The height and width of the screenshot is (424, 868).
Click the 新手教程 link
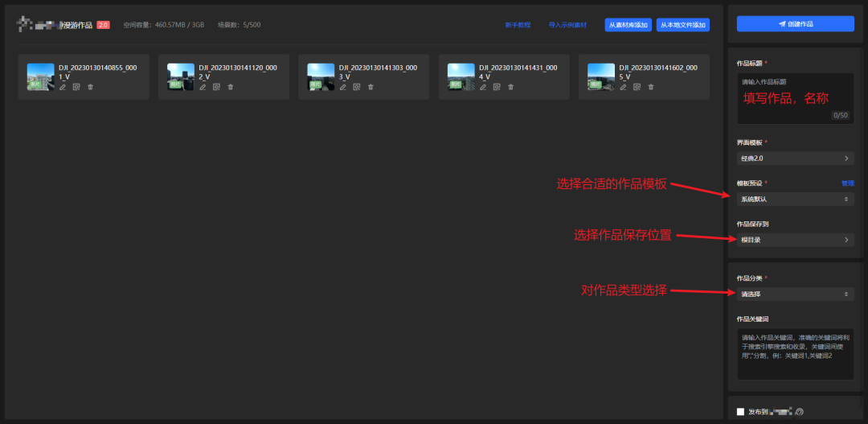(518, 25)
